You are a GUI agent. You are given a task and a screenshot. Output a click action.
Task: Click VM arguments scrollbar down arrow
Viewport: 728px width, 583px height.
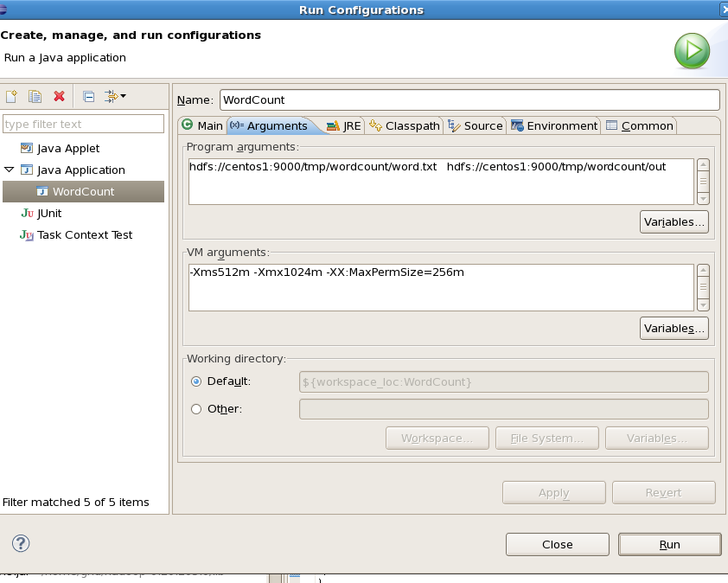(704, 305)
